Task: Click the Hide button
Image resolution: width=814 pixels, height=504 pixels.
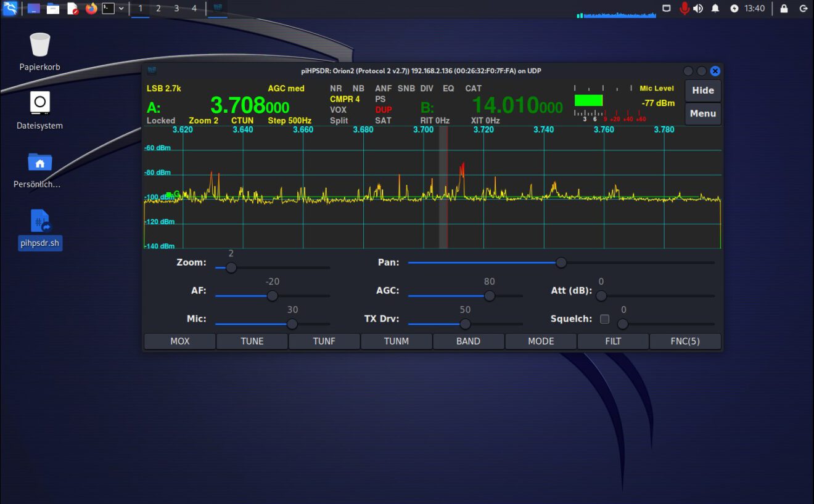Action: (x=703, y=90)
